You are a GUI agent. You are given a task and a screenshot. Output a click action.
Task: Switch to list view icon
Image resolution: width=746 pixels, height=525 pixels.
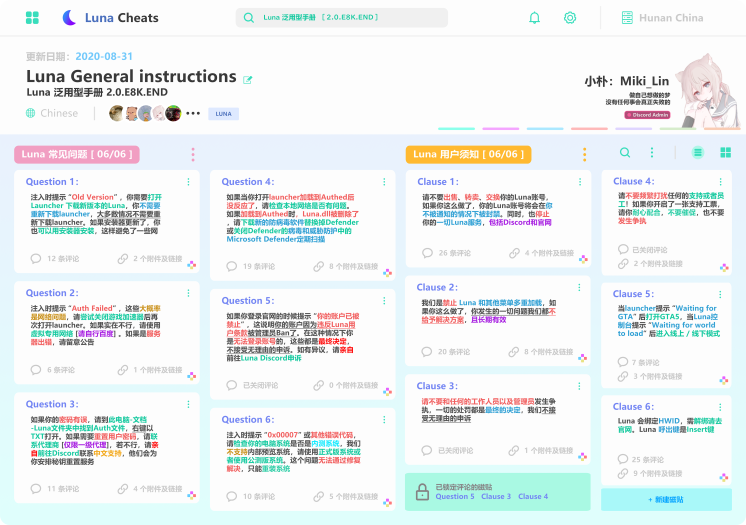(697, 152)
